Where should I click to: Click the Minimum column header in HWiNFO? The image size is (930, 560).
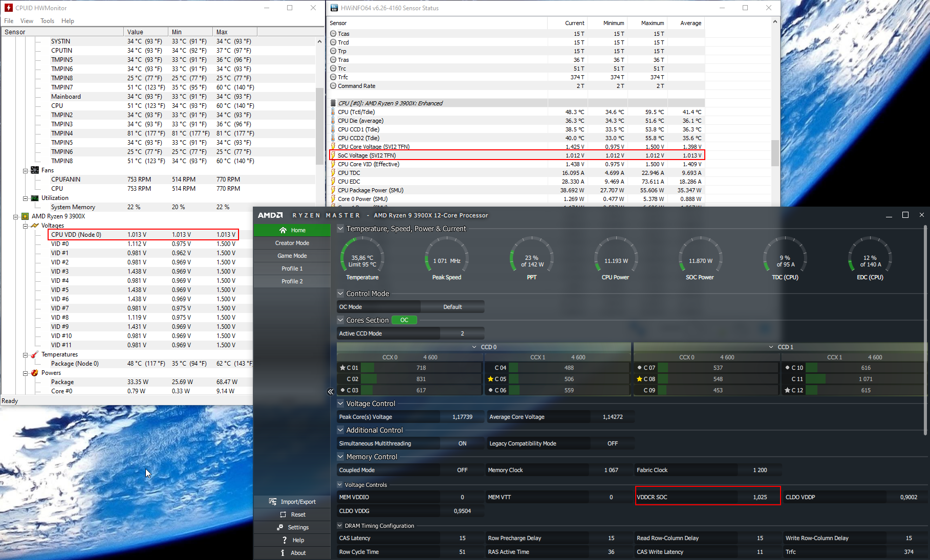tap(608, 23)
